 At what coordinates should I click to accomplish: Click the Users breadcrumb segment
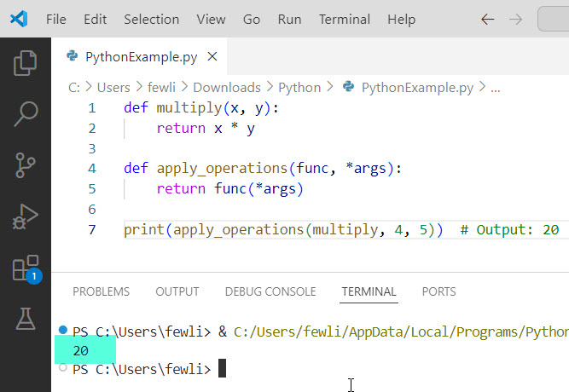coord(113,88)
